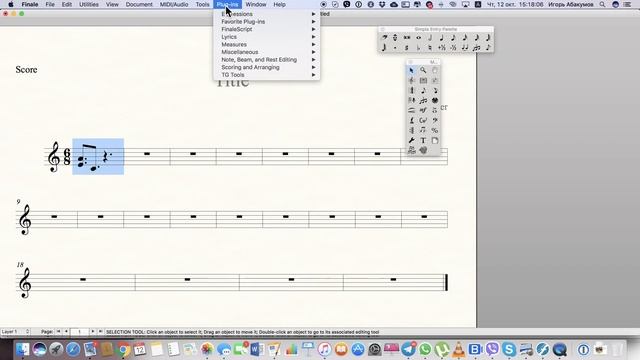640x360 pixels.
Task: Open the Edit menu
Action: [67, 4]
